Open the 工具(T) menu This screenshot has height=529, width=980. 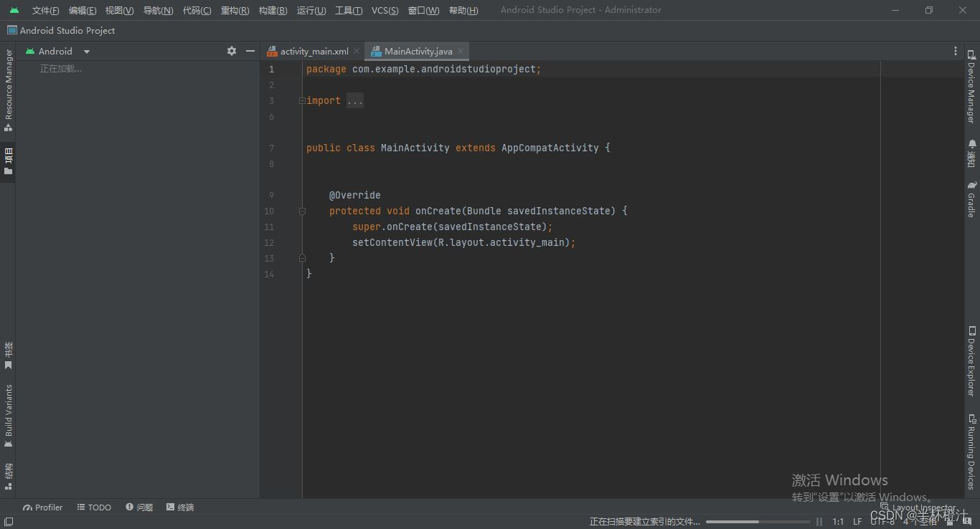(349, 10)
